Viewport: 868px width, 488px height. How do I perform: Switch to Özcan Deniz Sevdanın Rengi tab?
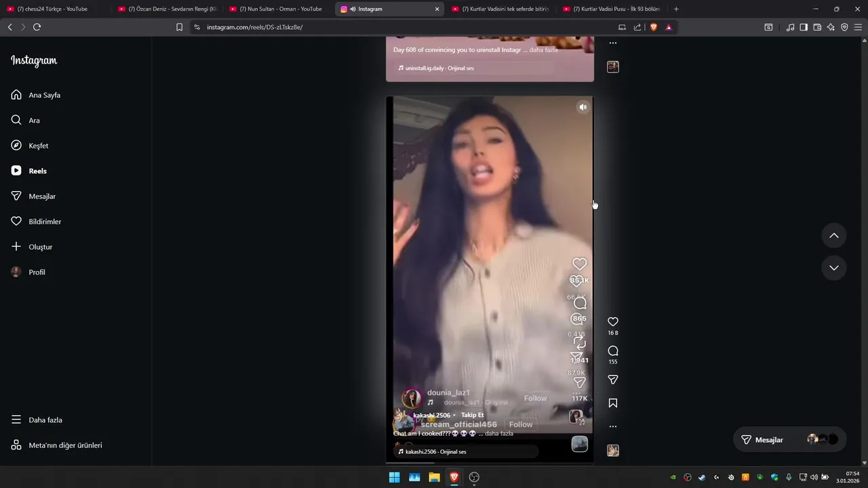[x=167, y=9]
